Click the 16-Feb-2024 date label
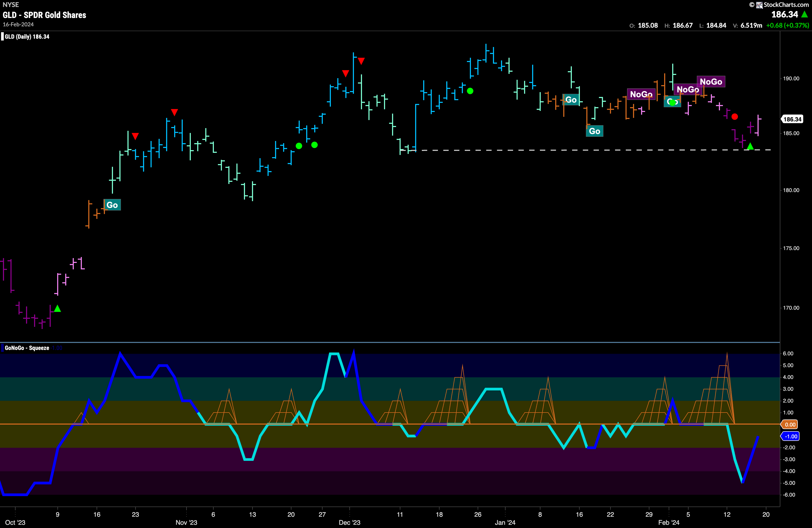 18,25
